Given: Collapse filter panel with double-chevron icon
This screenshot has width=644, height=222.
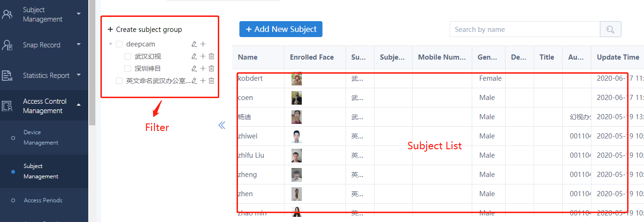Looking at the screenshot, I should coord(222,125).
